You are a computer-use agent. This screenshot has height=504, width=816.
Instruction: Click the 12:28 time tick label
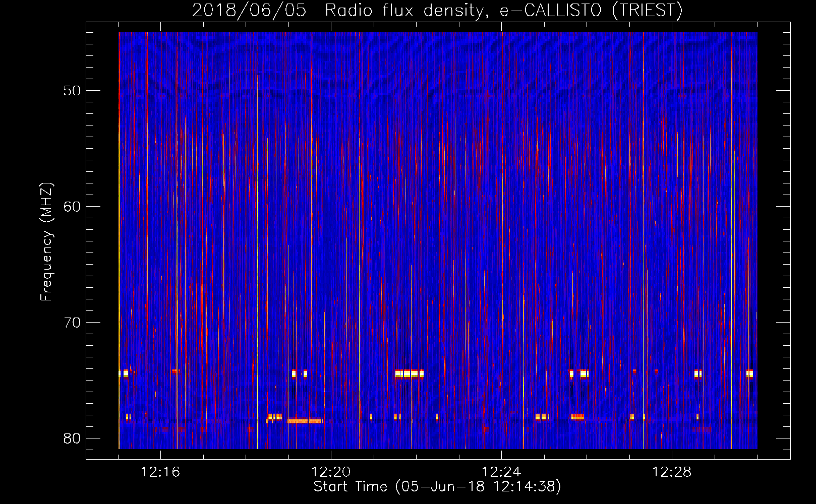(x=672, y=472)
